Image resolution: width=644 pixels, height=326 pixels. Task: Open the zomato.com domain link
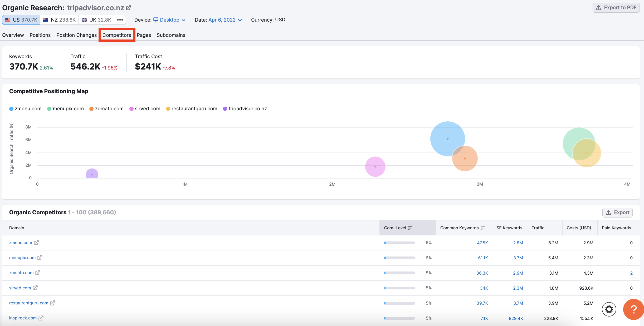click(21, 273)
